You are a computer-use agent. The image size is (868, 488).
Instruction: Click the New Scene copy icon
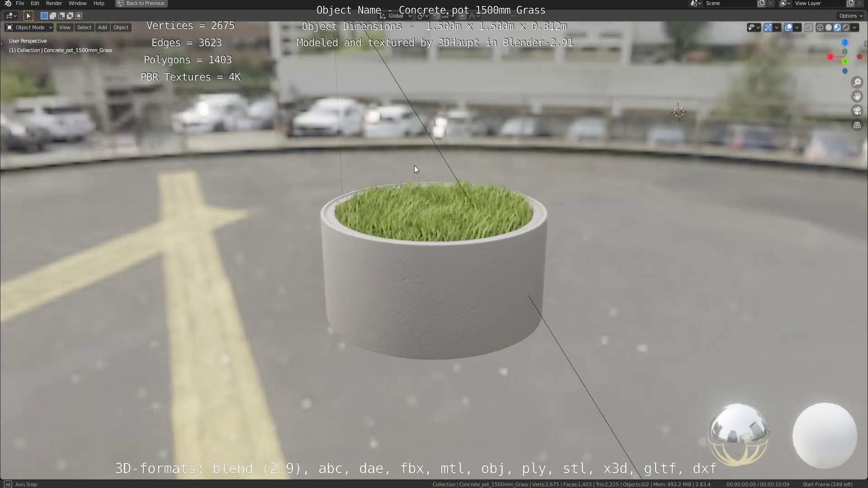pyautogui.click(x=761, y=4)
